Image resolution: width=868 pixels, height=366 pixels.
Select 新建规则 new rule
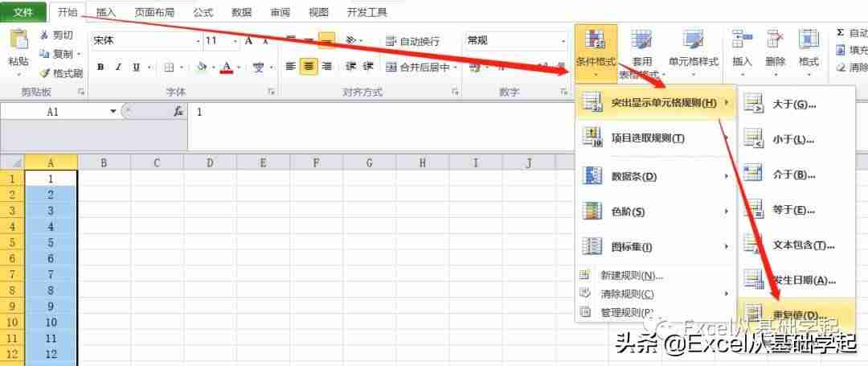click(x=656, y=275)
